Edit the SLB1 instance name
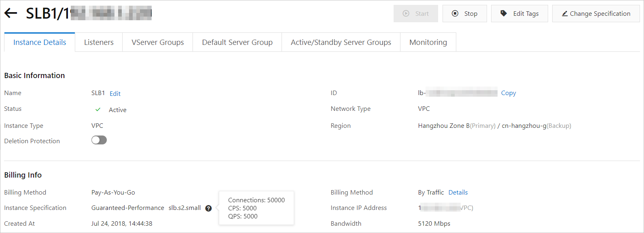644x233 pixels. coord(115,93)
